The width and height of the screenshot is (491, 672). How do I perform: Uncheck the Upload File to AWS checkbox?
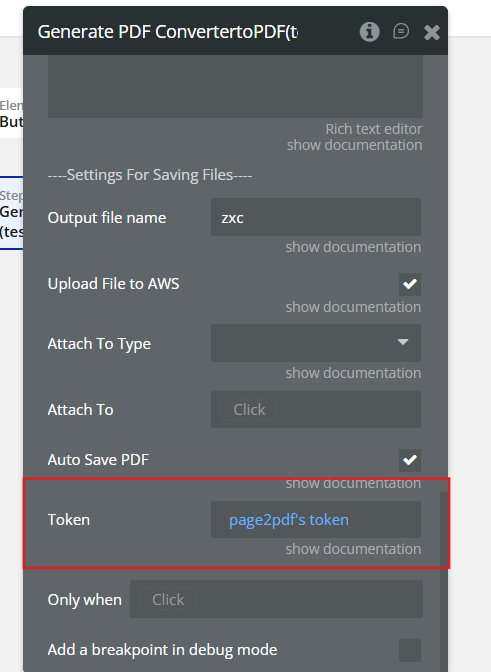410,284
